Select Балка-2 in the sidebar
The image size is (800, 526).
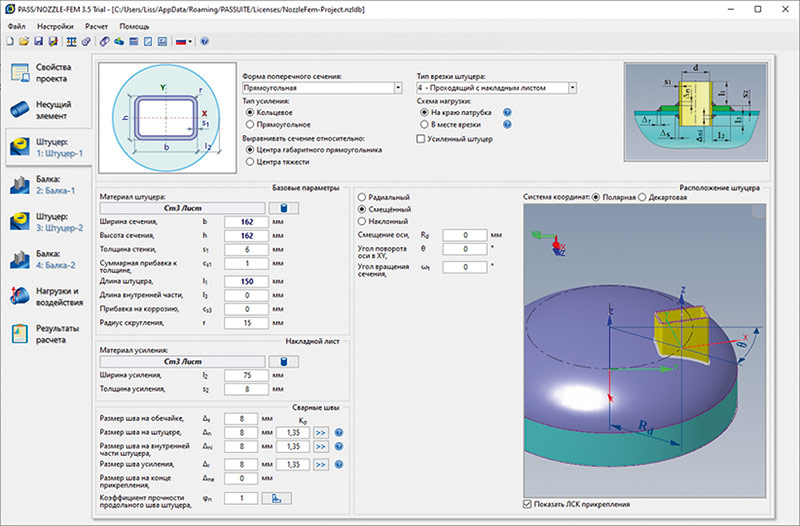(x=46, y=259)
